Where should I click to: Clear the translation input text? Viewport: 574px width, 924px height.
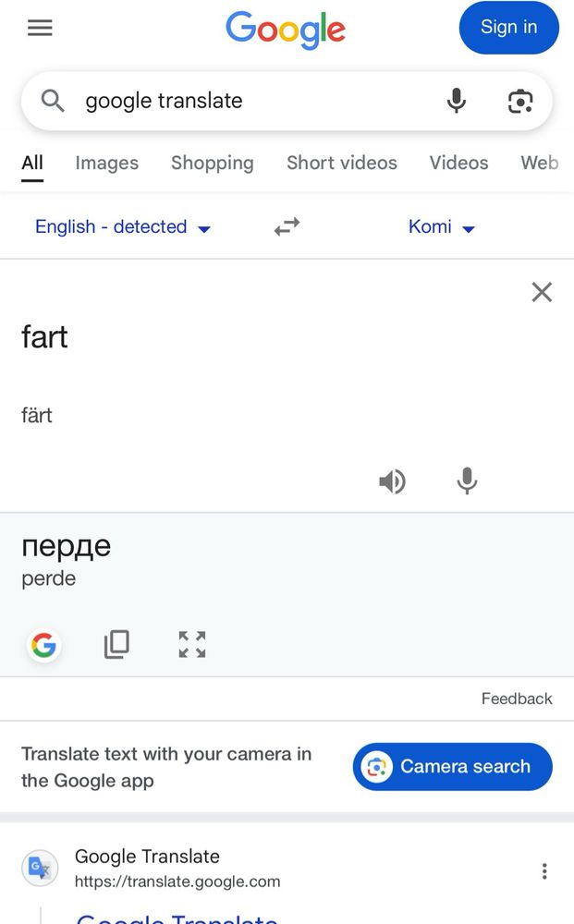click(542, 293)
